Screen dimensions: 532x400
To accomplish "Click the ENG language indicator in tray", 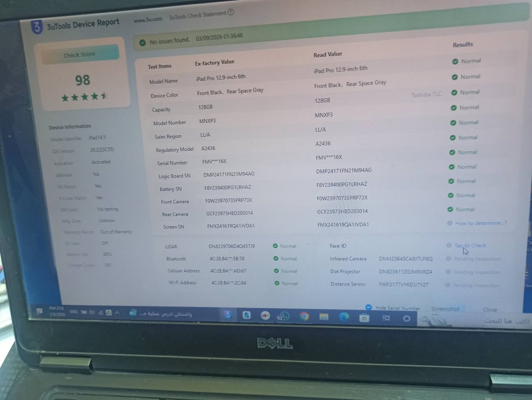I will pyautogui.click(x=74, y=312).
